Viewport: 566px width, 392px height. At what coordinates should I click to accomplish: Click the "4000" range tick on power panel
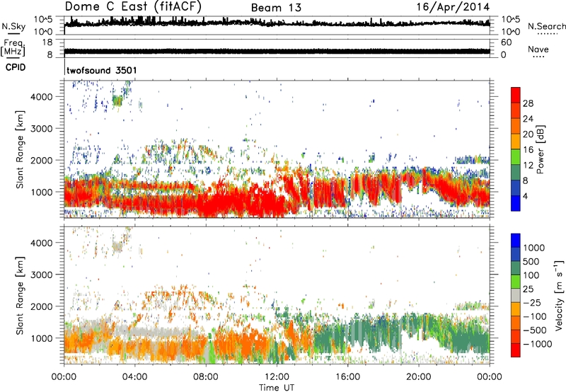point(42,97)
